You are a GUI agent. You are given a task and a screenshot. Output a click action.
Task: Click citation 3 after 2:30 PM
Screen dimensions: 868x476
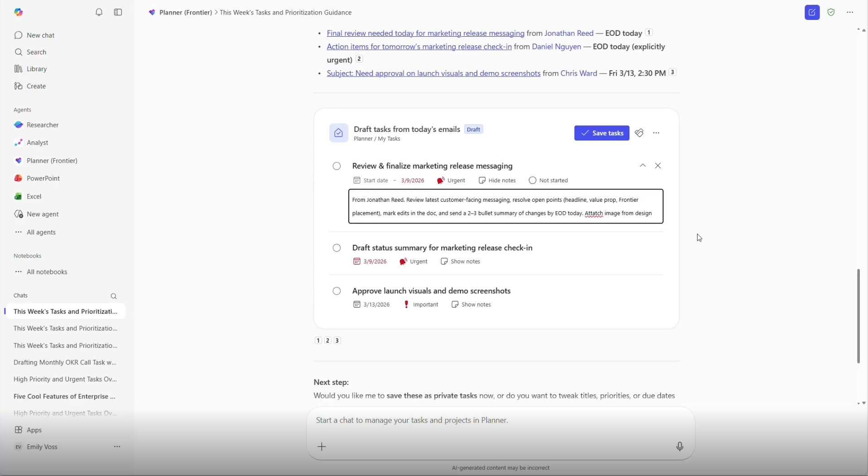click(673, 72)
